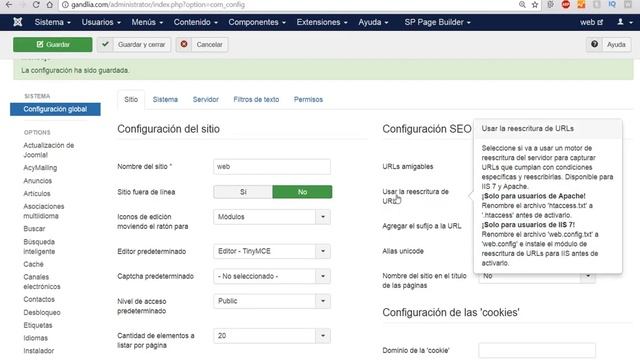Click green Guardar button

click(x=53, y=44)
